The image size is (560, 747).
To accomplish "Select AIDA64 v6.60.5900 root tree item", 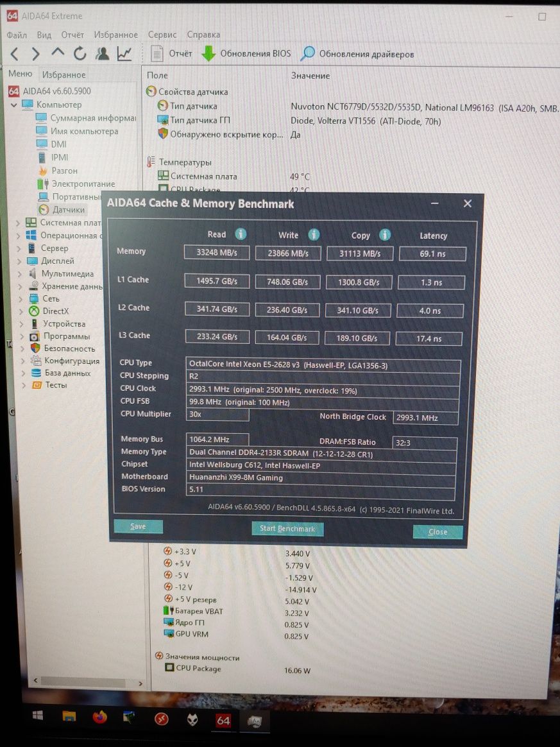I will [x=49, y=91].
